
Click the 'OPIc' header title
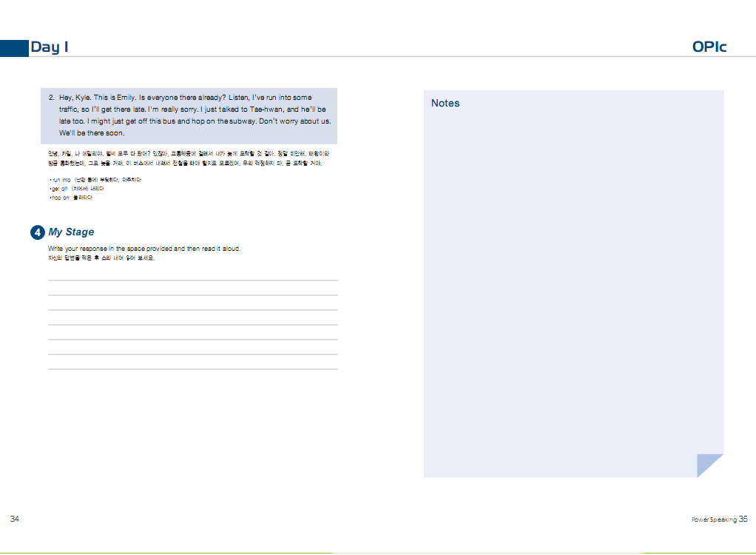tap(709, 47)
